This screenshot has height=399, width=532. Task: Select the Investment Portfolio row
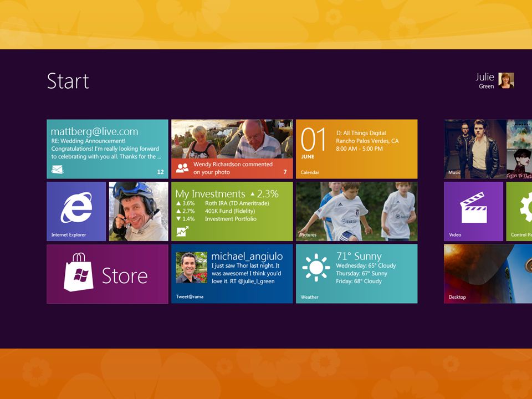[217, 219]
